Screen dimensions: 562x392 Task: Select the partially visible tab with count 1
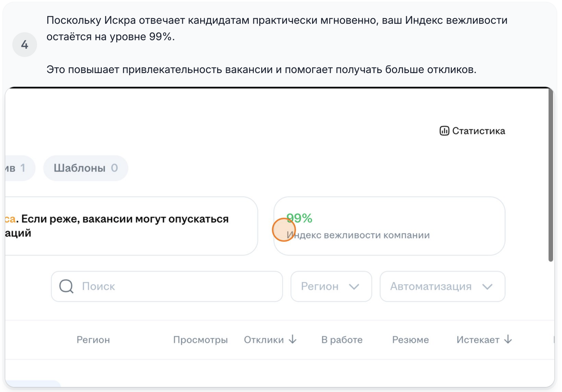(18, 168)
